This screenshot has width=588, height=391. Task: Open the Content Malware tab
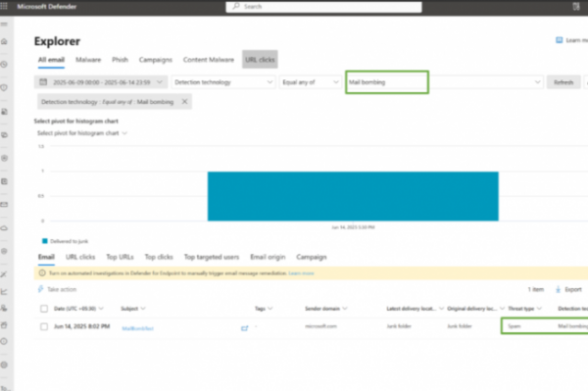[x=209, y=60]
